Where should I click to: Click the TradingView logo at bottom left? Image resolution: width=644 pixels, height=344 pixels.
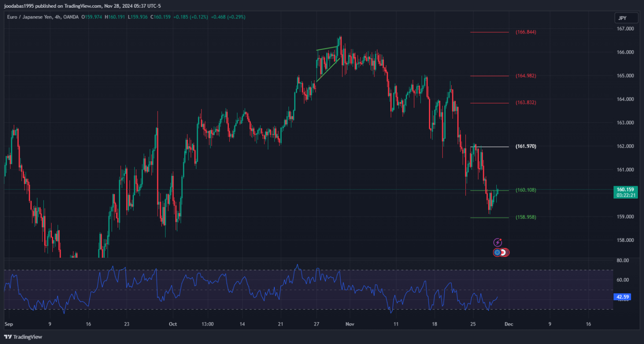pos(23,337)
